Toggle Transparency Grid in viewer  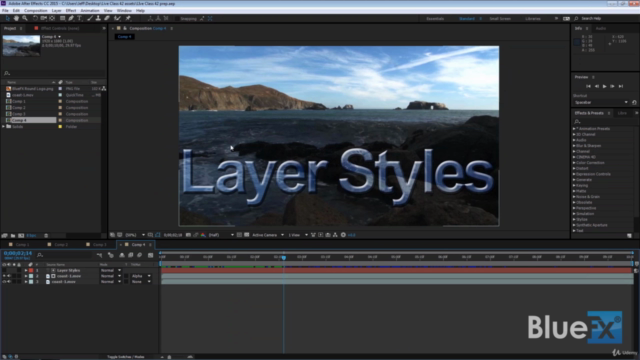[x=247, y=235]
